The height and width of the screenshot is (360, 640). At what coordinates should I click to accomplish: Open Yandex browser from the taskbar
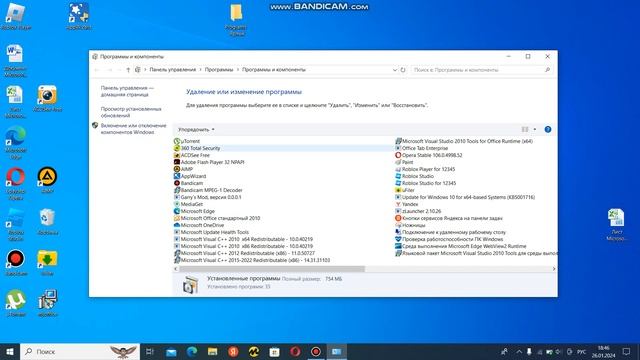[233, 351]
